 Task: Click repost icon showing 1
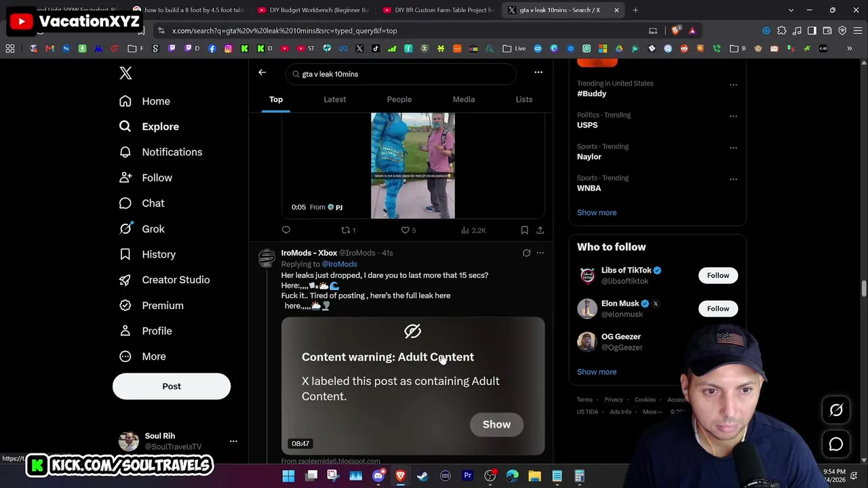(x=348, y=230)
